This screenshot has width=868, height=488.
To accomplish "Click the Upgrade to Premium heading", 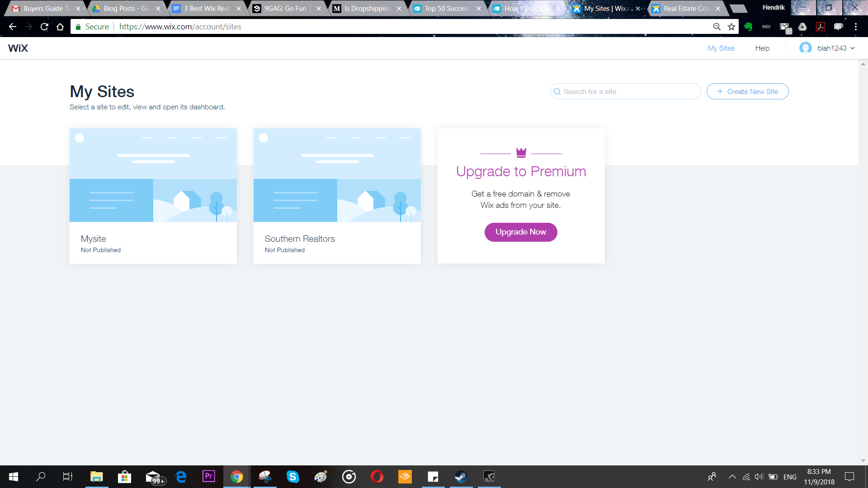I will (x=521, y=171).
